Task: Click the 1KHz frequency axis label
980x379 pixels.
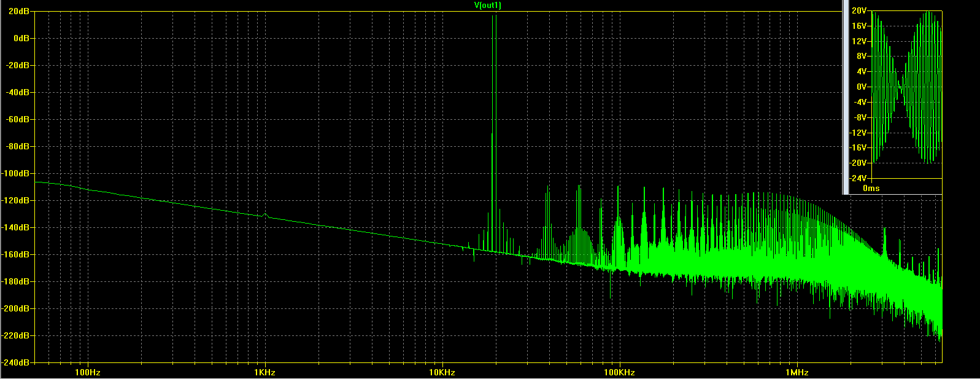Action: click(x=264, y=372)
